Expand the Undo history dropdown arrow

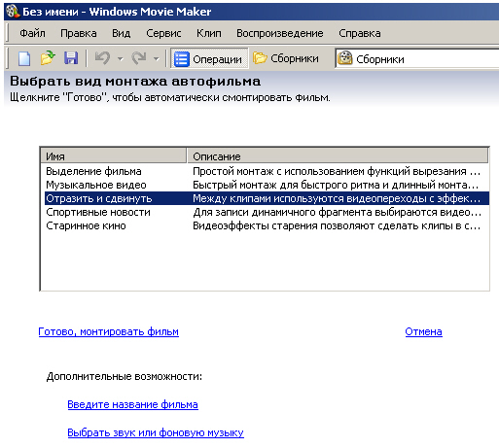coord(121,59)
